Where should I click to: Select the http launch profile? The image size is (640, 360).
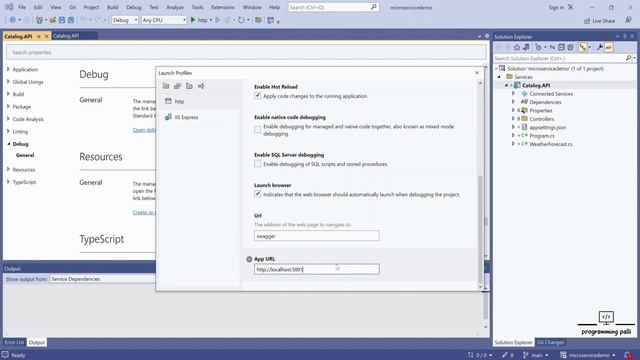[199, 101]
